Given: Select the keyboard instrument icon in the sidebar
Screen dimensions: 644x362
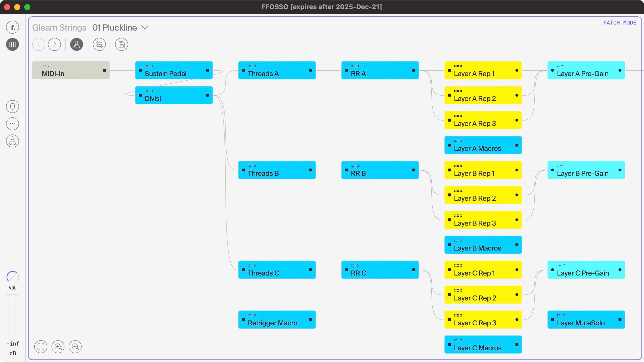Looking at the screenshot, I should pyautogui.click(x=12, y=44).
